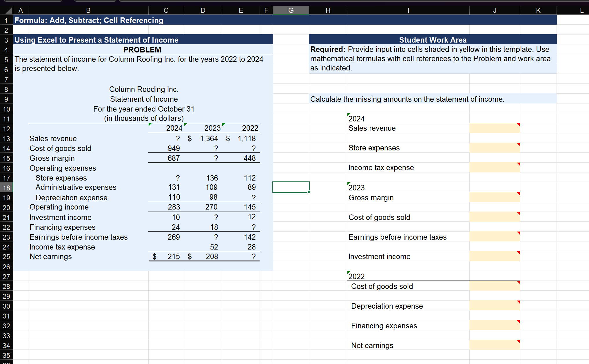
Task: Click the yellow input cell for Earnings before income taxes
Action: click(x=494, y=236)
